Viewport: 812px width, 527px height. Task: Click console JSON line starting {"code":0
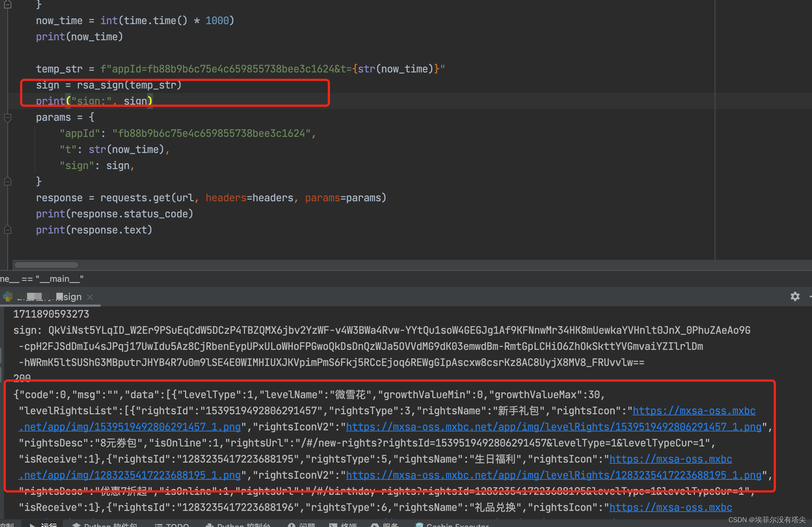(x=309, y=395)
